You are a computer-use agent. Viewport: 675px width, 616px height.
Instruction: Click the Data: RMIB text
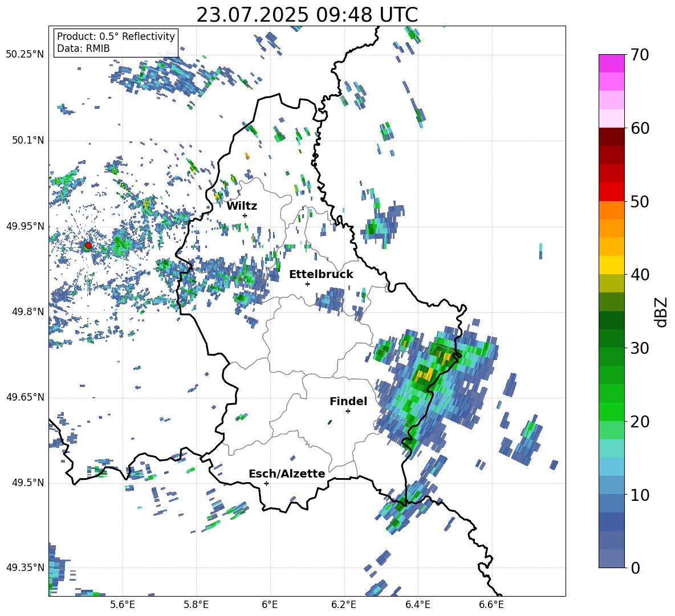[83, 48]
